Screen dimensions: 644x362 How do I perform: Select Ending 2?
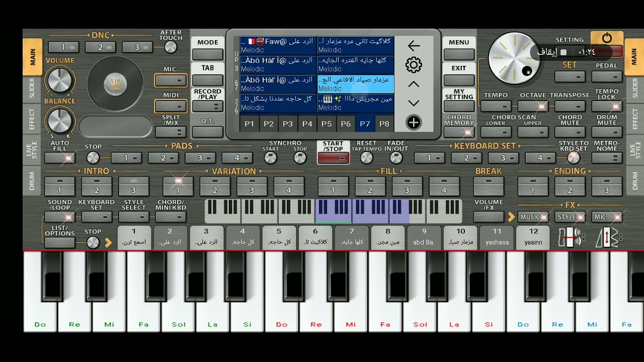(x=570, y=186)
